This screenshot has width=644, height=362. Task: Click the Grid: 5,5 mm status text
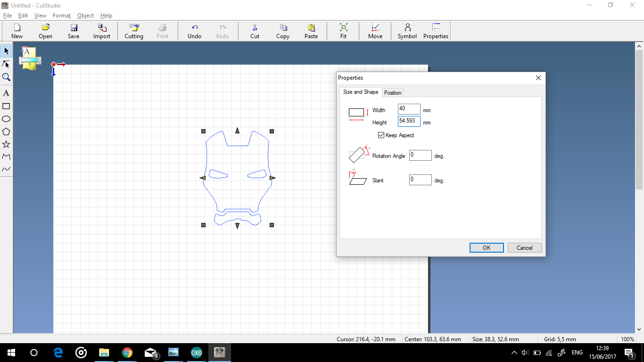tap(560, 339)
